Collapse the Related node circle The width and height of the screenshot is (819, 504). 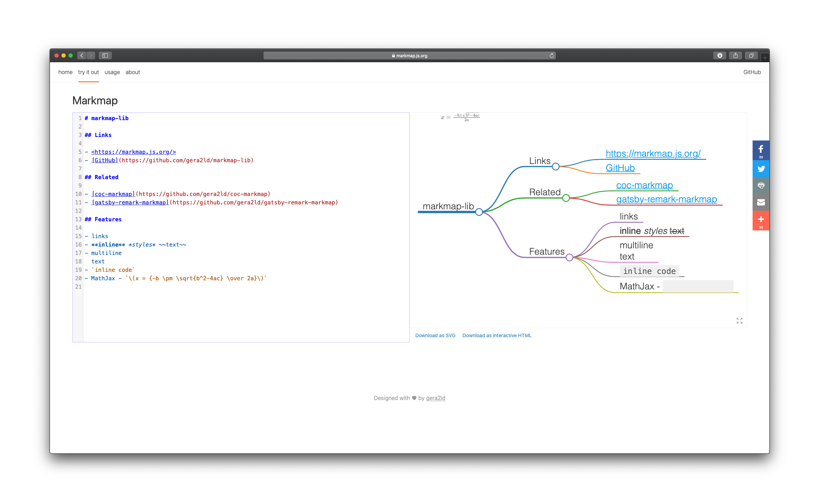[x=566, y=198]
